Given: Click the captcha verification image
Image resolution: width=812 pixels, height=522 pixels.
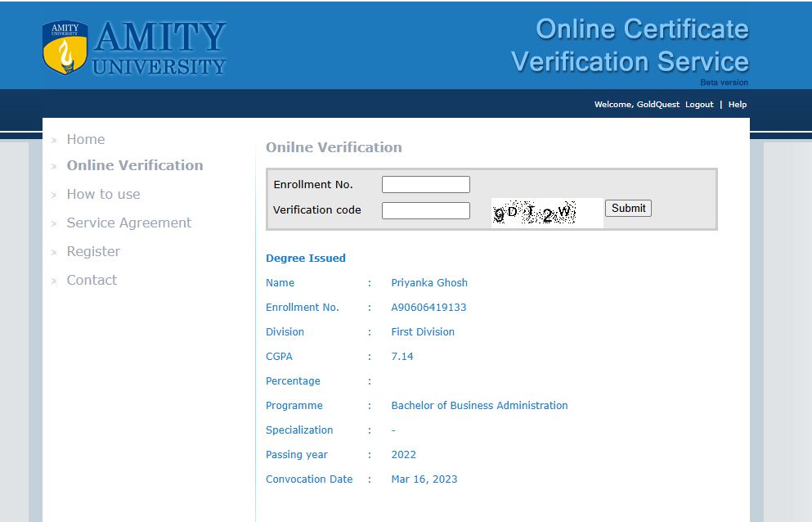Looking at the screenshot, I should point(547,213).
